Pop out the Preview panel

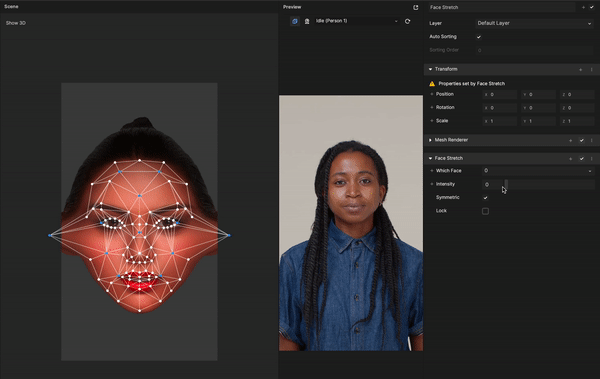[x=416, y=7]
